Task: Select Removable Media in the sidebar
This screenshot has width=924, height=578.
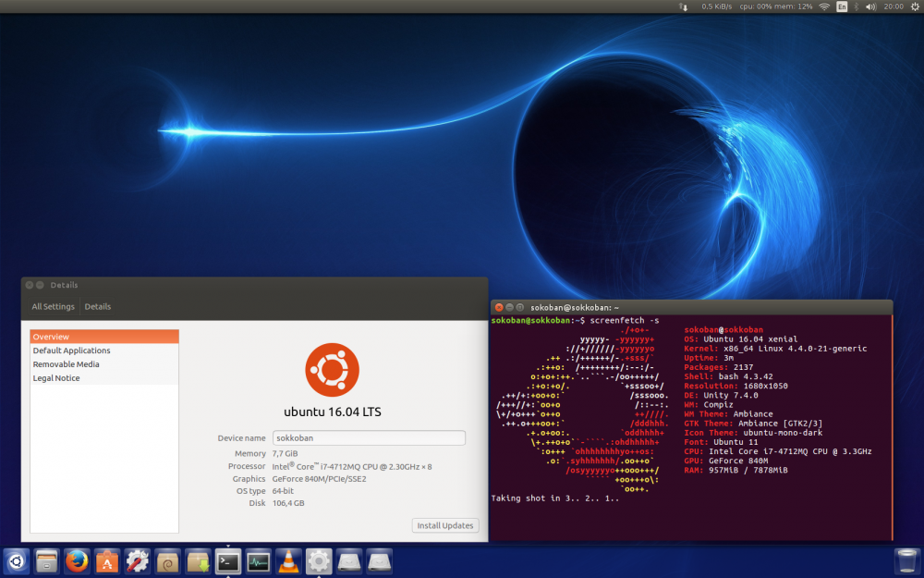Action: 104,364
